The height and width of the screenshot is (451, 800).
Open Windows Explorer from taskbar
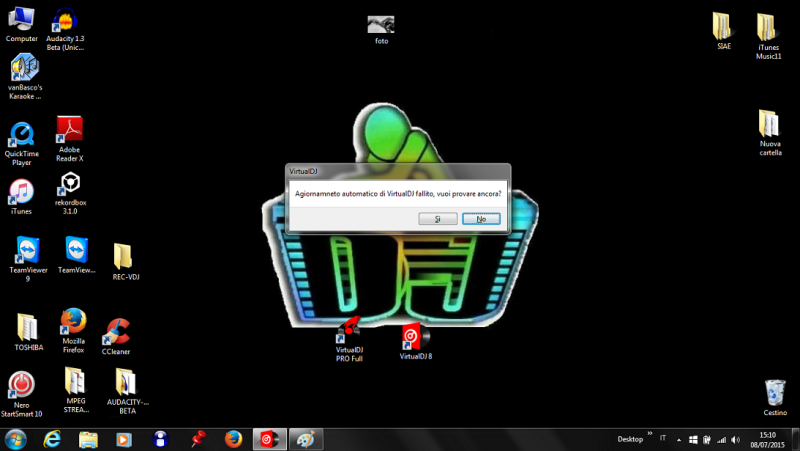coord(88,439)
